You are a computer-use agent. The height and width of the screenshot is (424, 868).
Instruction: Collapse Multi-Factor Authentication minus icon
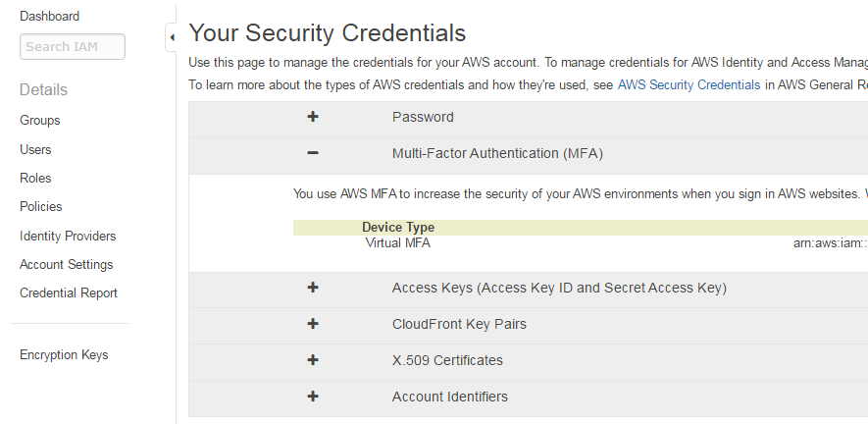click(x=313, y=152)
